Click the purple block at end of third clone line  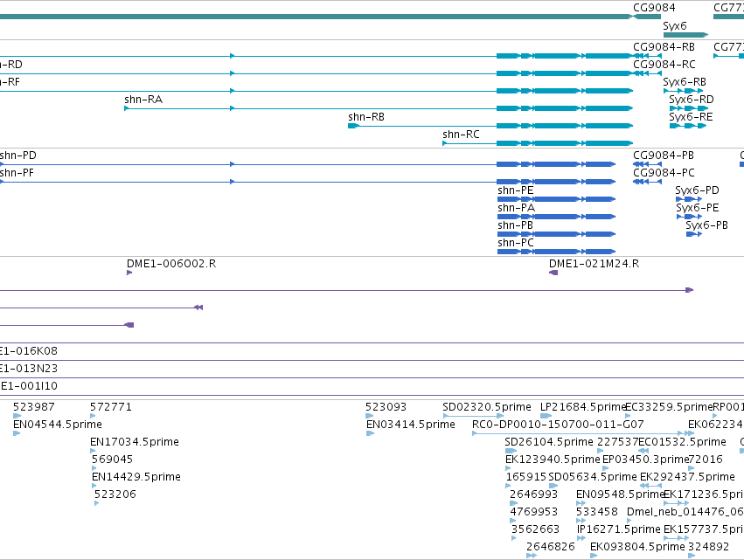[x=129, y=325]
